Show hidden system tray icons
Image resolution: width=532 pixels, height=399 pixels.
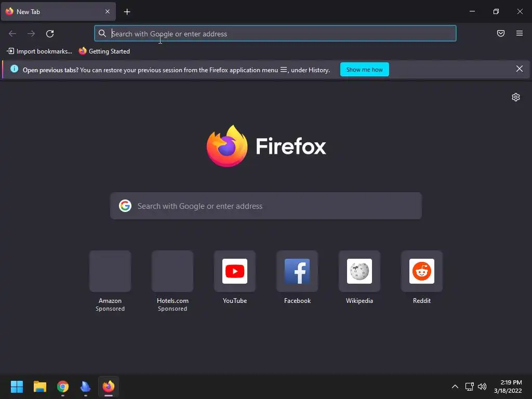click(455, 387)
